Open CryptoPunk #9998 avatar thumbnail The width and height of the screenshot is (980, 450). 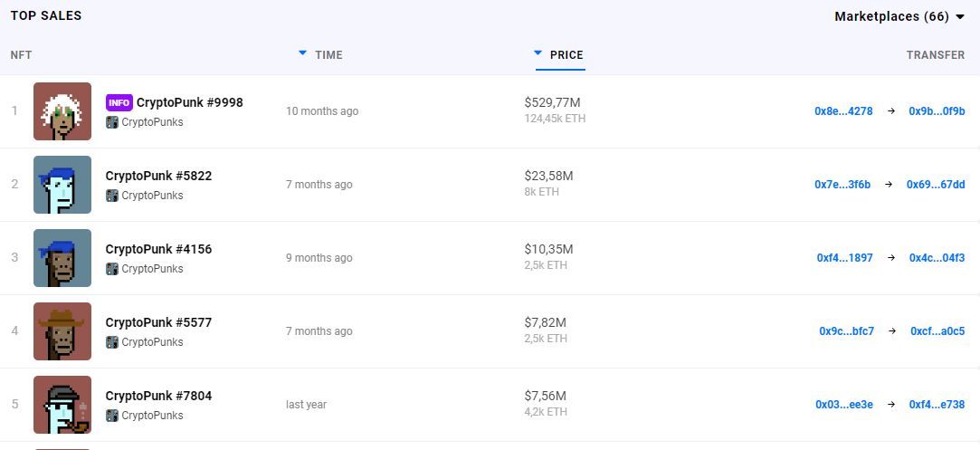click(62, 111)
